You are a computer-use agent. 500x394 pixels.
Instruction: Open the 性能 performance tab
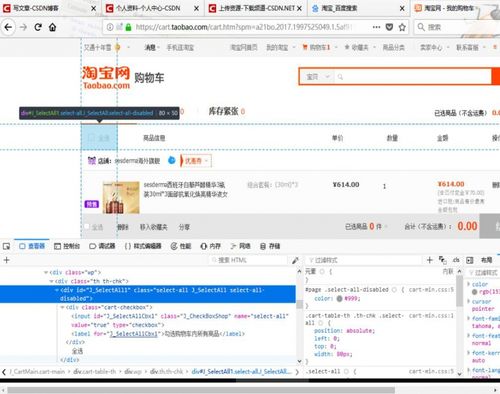click(181, 246)
